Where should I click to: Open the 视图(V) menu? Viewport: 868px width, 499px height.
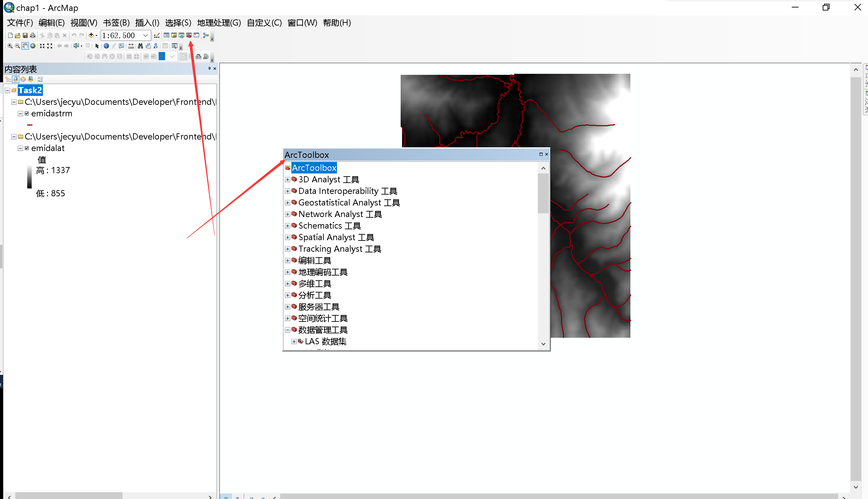point(84,23)
